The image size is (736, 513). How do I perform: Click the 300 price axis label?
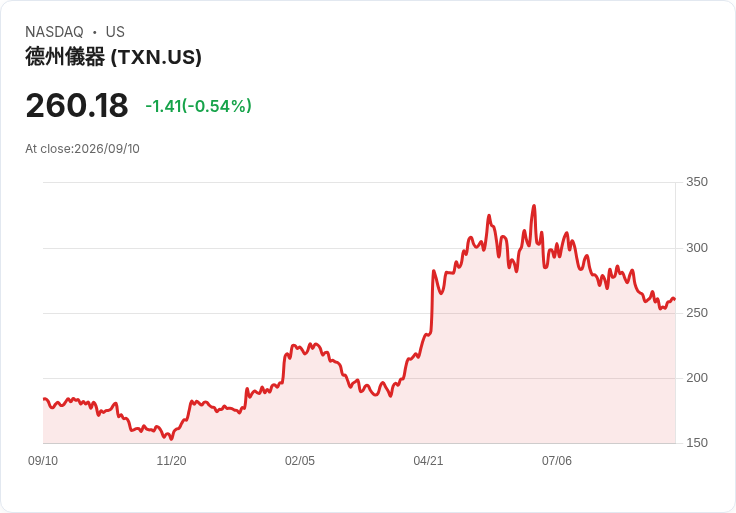(697, 248)
